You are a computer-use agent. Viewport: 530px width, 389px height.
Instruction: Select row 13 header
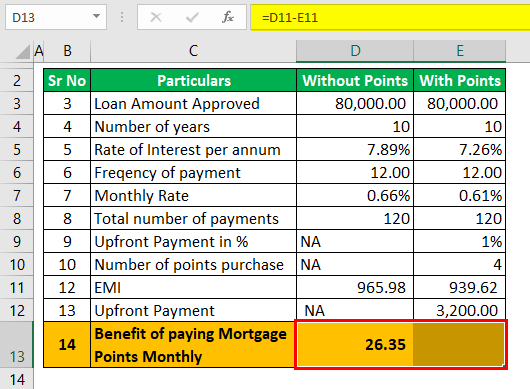(17, 345)
